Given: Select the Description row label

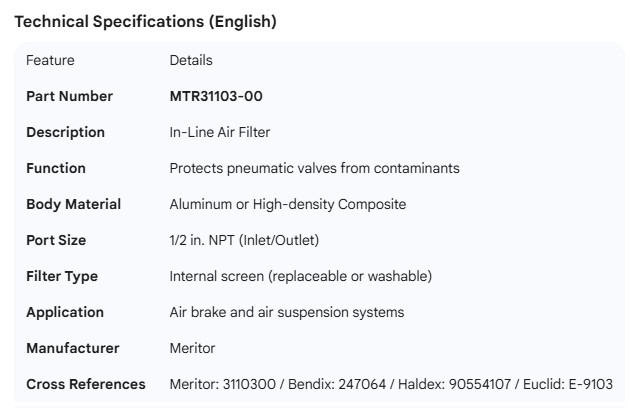Looking at the screenshot, I should click(65, 132).
